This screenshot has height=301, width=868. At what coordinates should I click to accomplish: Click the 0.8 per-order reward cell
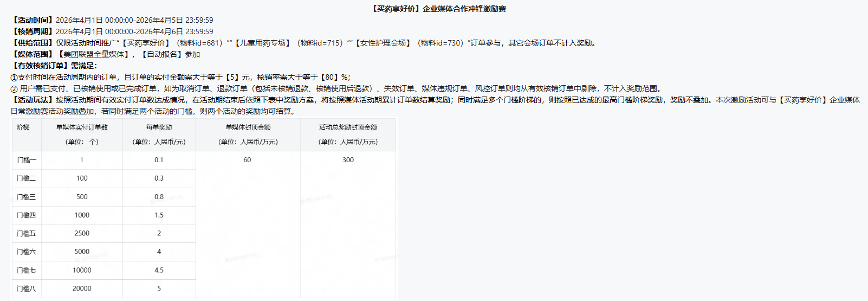coord(159,197)
